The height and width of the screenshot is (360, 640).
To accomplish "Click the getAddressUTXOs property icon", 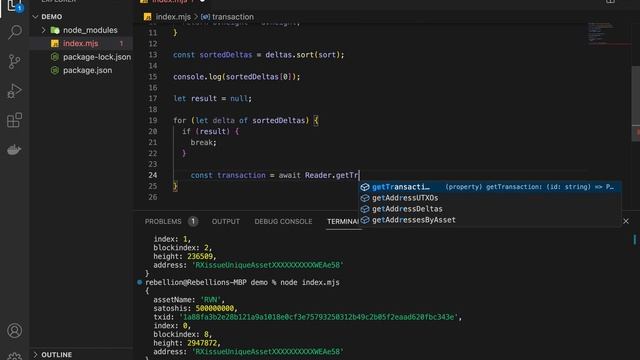I will coord(365,198).
